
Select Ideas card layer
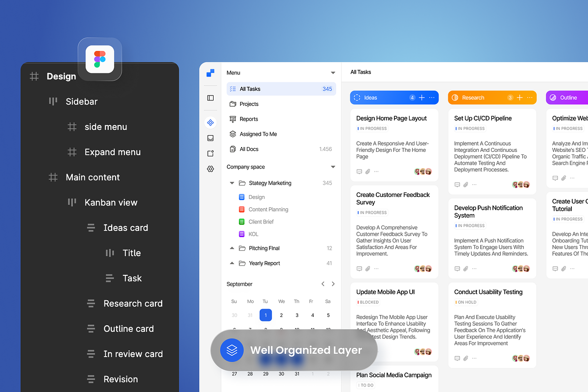click(125, 228)
